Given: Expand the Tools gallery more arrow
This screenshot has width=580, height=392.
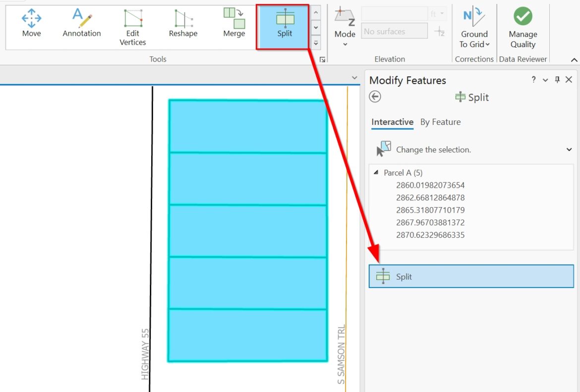Looking at the screenshot, I should [316, 44].
